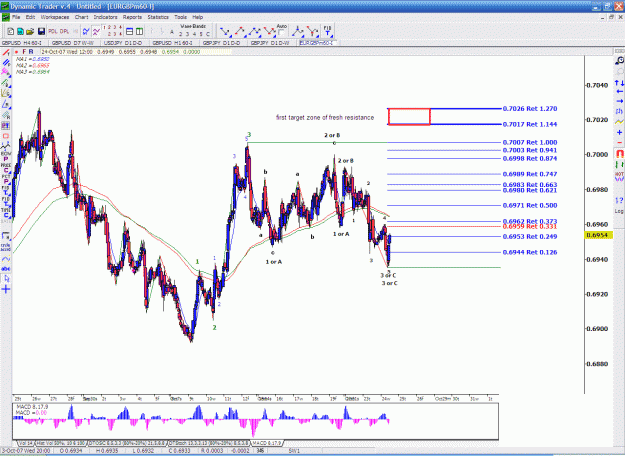Open the Indicators menu
The height and width of the screenshot is (456, 625).
105,17
